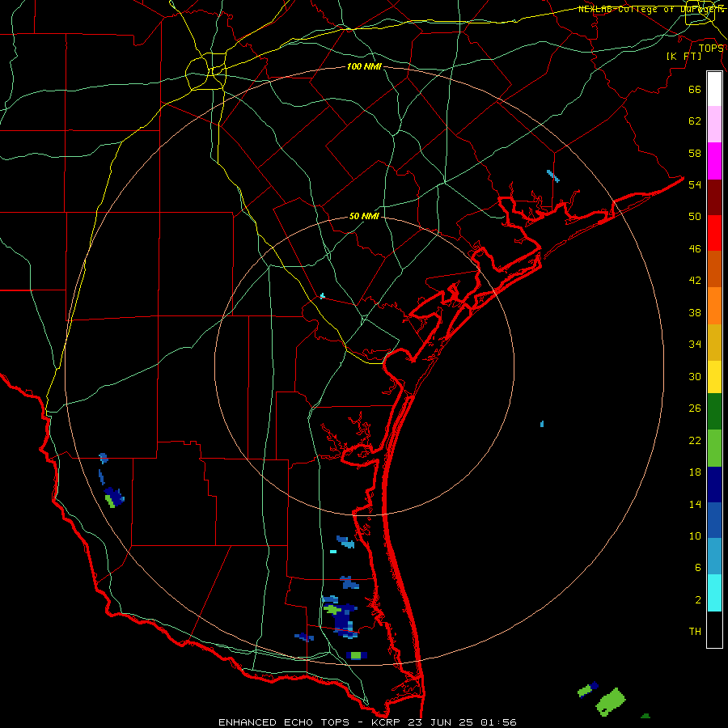Screen dimensions: 728x728
Task: Click the "23 JUN 25" date text
Action: (442, 722)
